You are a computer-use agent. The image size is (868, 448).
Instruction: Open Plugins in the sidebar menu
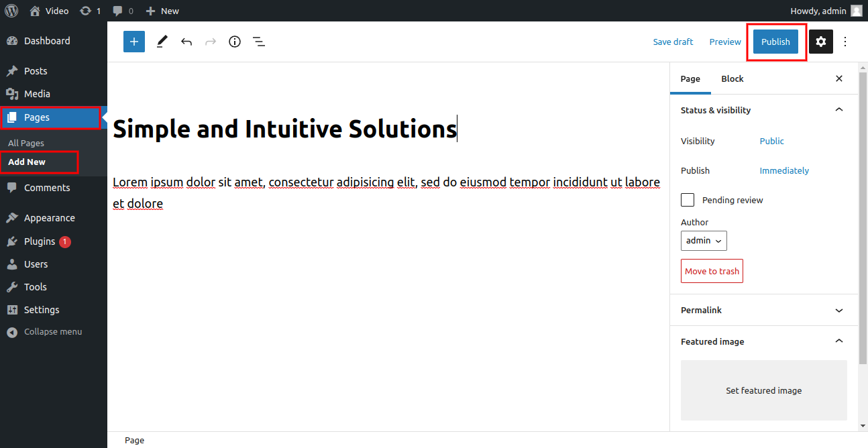click(x=40, y=241)
